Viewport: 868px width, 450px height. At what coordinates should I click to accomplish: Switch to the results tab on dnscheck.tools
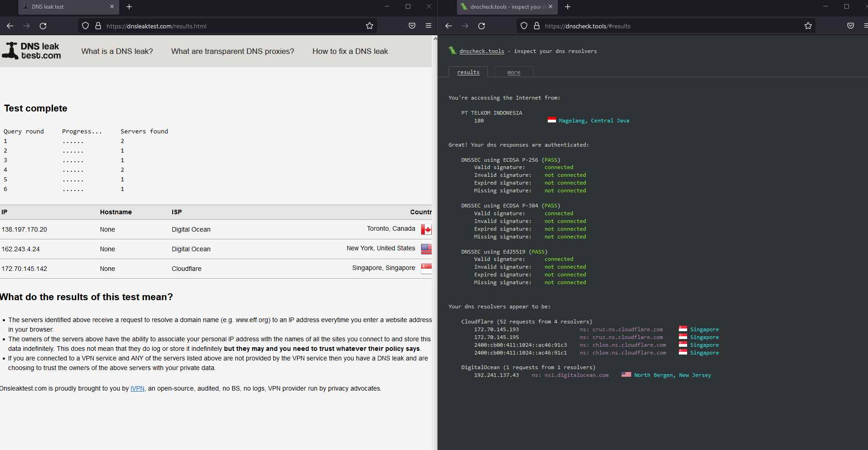point(468,72)
